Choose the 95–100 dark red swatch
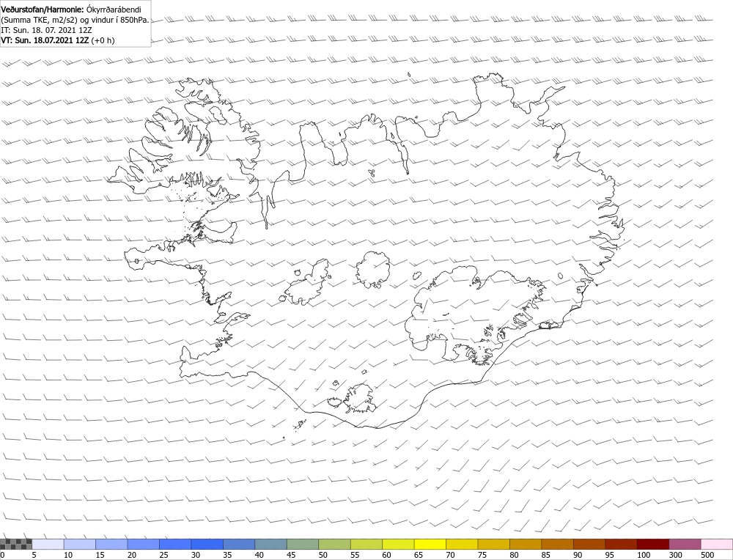 point(622,544)
